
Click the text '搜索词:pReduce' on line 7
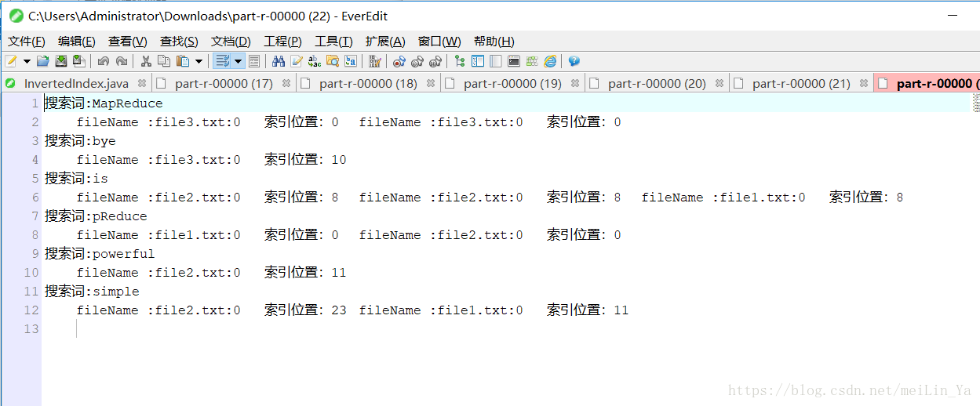[x=96, y=216]
